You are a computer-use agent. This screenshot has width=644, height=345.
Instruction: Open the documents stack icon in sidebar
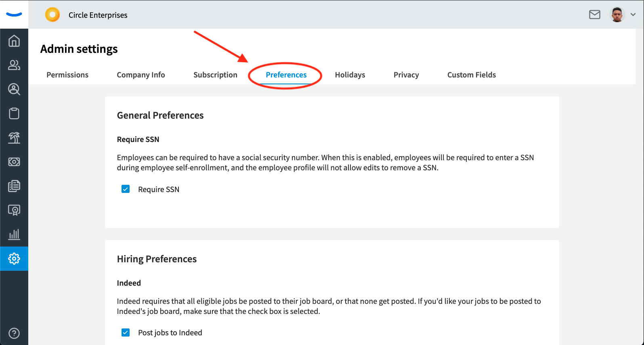pos(14,186)
